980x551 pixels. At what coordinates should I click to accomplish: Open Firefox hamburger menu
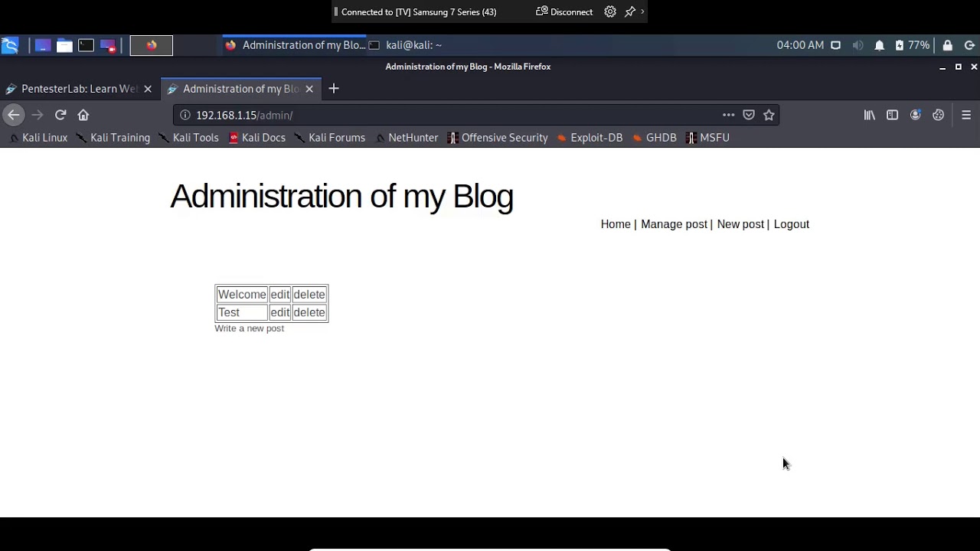click(x=966, y=115)
